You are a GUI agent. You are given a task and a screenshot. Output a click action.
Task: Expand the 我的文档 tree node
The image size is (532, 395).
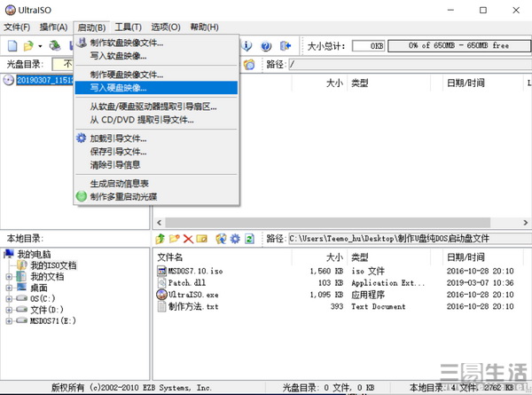pyautogui.click(x=9, y=277)
